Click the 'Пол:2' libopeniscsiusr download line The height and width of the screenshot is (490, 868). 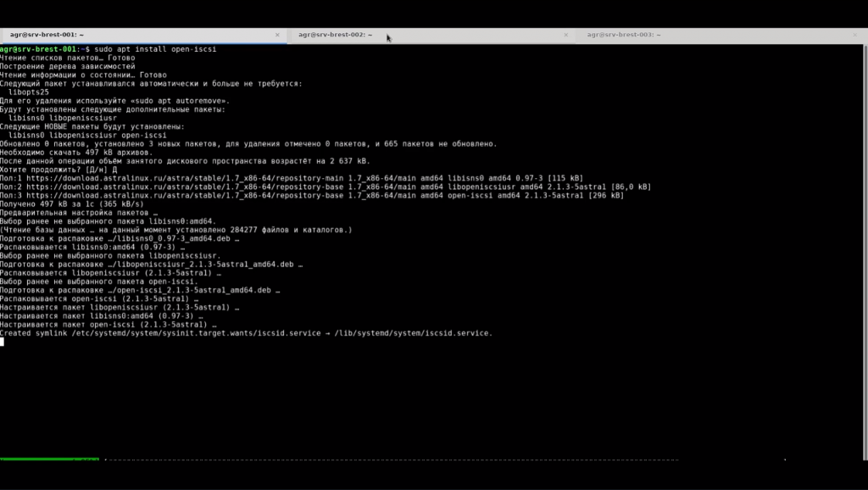tap(325, 187)
